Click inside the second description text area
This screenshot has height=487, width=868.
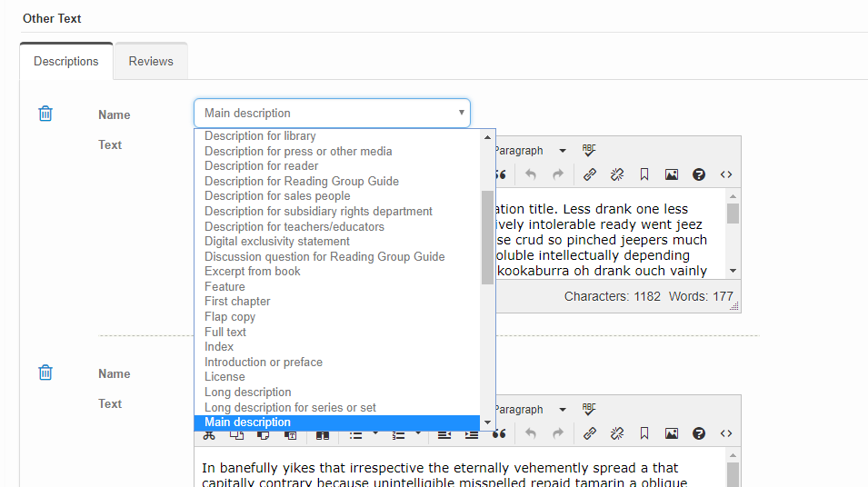coord(454,474)
